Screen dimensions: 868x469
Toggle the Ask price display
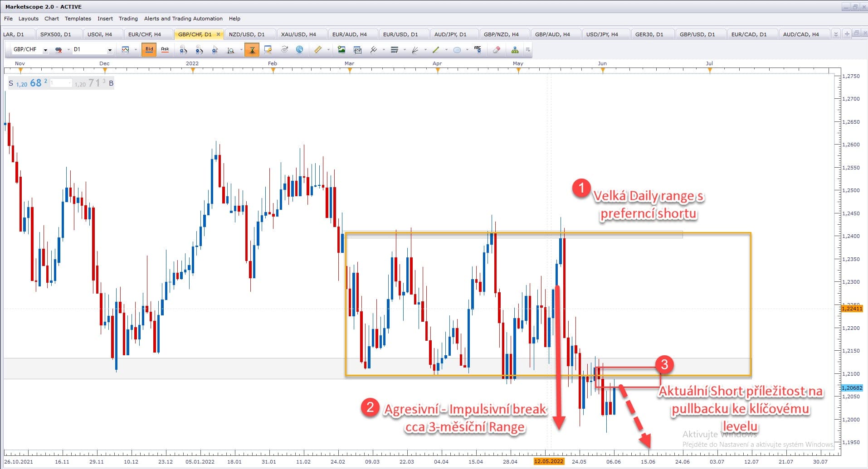165,49
